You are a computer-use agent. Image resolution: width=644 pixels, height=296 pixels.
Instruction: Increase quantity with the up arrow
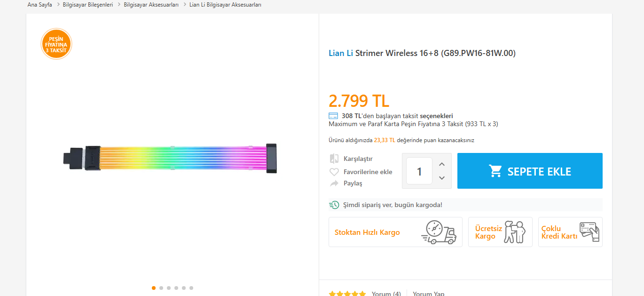pyautogui.click(x=442, y=164)
